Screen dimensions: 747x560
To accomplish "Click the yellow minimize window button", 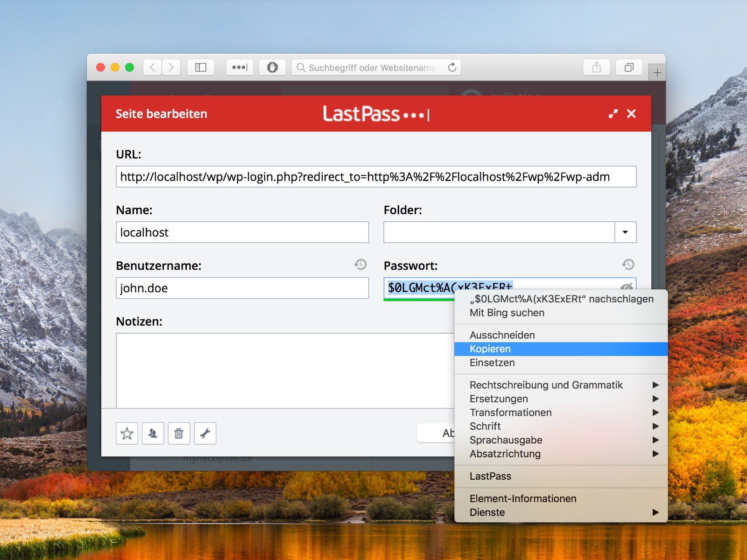I will coord(115,67).
